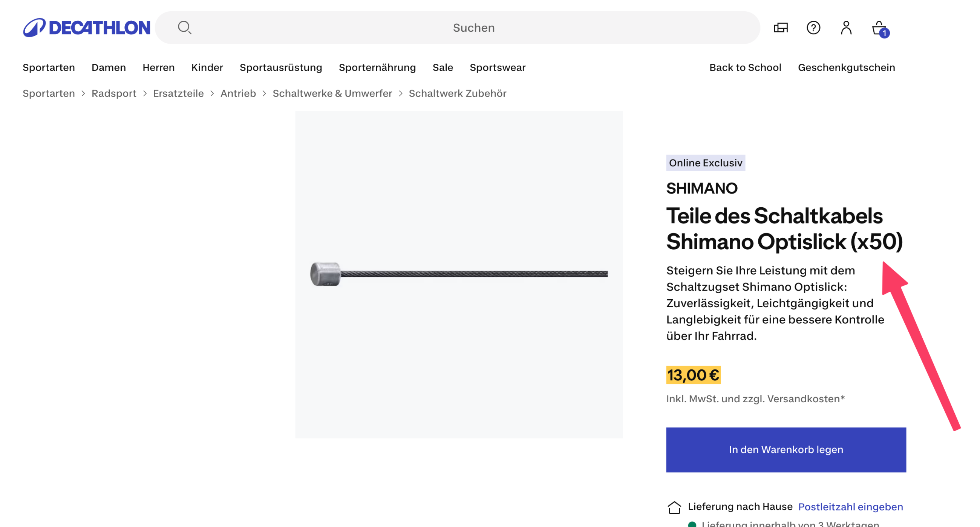Screen dimensions: 980x527
Task: Open the Sportarten menu
Action: pos(49,67)
